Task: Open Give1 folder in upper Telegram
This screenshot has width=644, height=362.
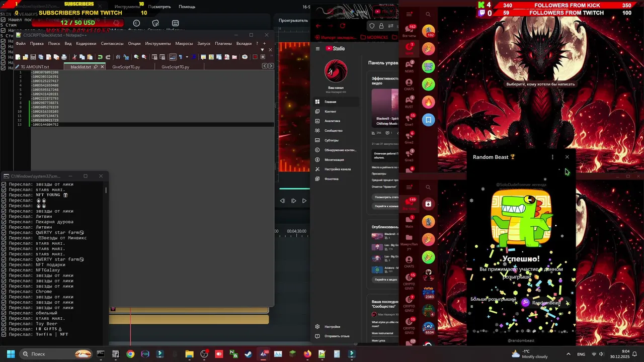Action: click(409, 120)
